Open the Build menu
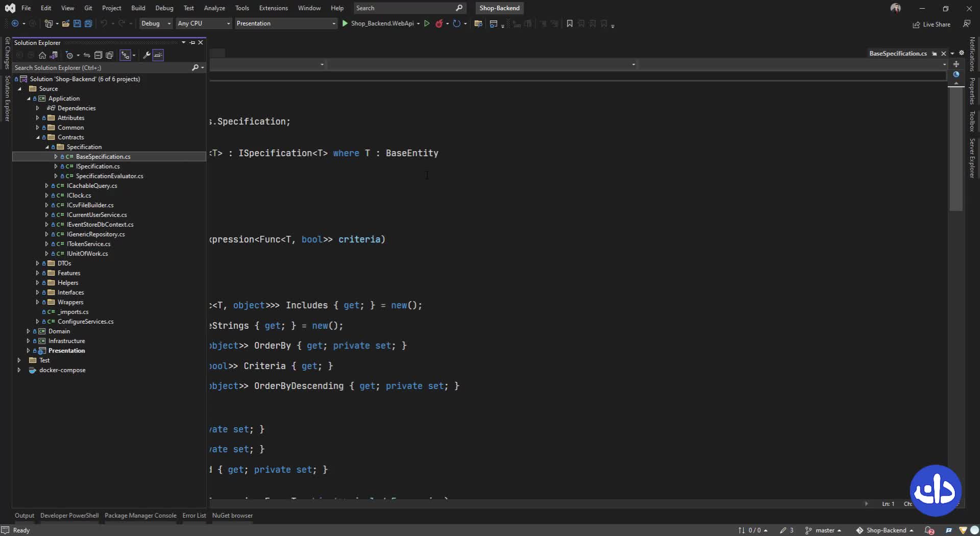980x536 pixels. point(138,8)
